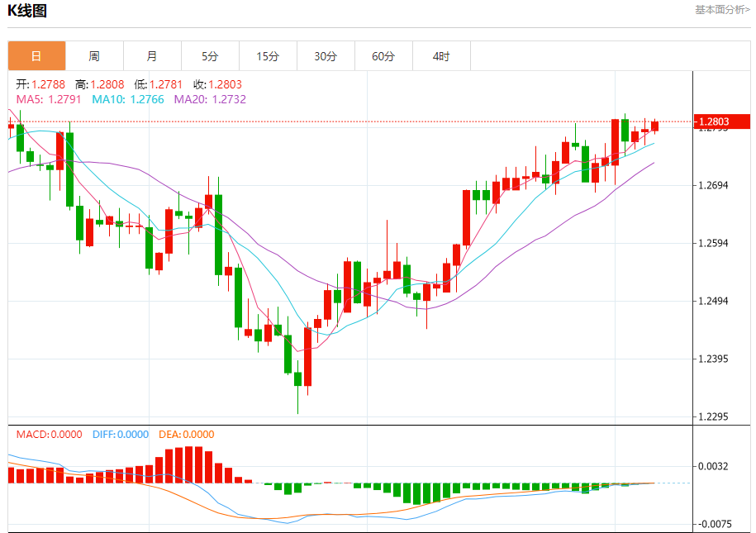756x533 pixels.
Task: Open the 基本面分析 link
Action: pyautogui.click(x=722, y=10)
